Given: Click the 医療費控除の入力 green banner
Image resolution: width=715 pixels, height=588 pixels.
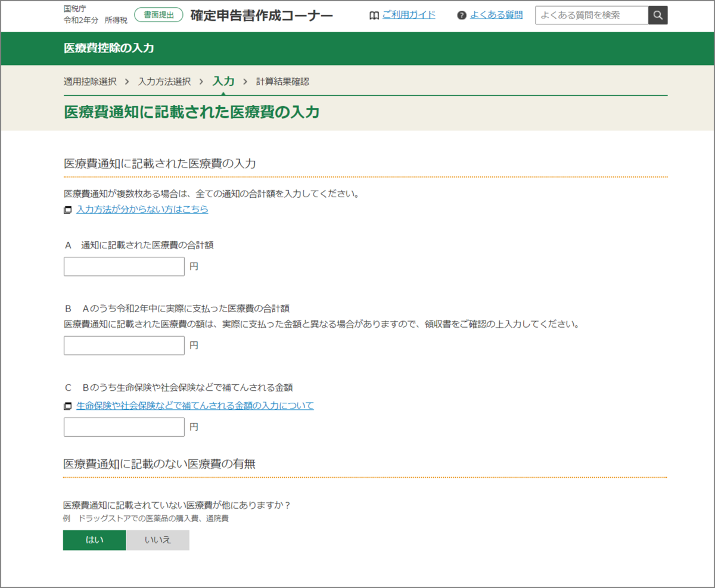Looking at the screenshot, I should point(108,48).
